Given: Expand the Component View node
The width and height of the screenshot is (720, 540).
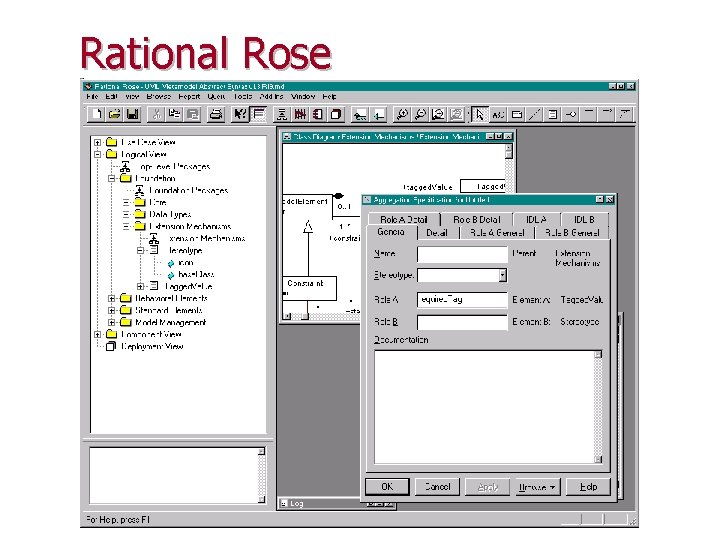Looking at the screenshot, I should [x=97, y=334].
